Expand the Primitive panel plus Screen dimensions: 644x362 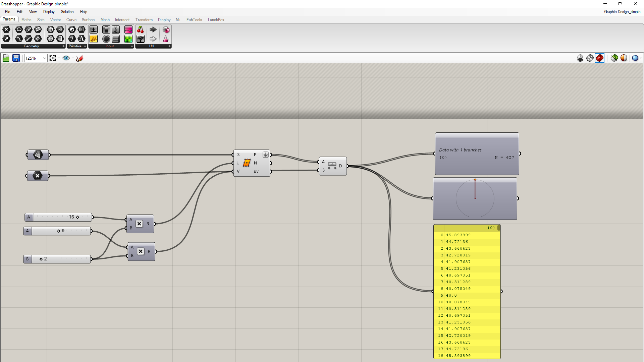coord(85,46)
